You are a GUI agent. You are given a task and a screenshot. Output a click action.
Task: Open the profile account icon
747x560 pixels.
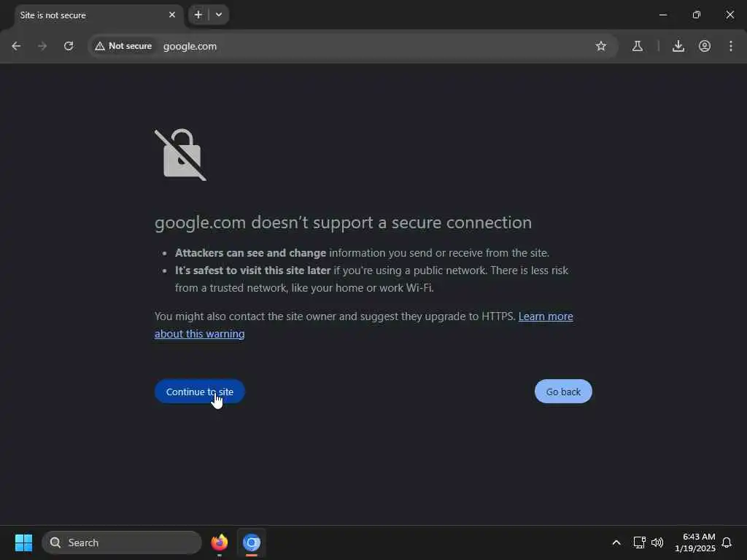(705, 46)
